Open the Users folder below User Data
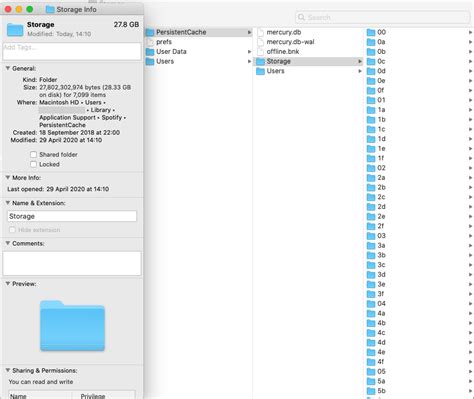 click(x=199, y=61)
